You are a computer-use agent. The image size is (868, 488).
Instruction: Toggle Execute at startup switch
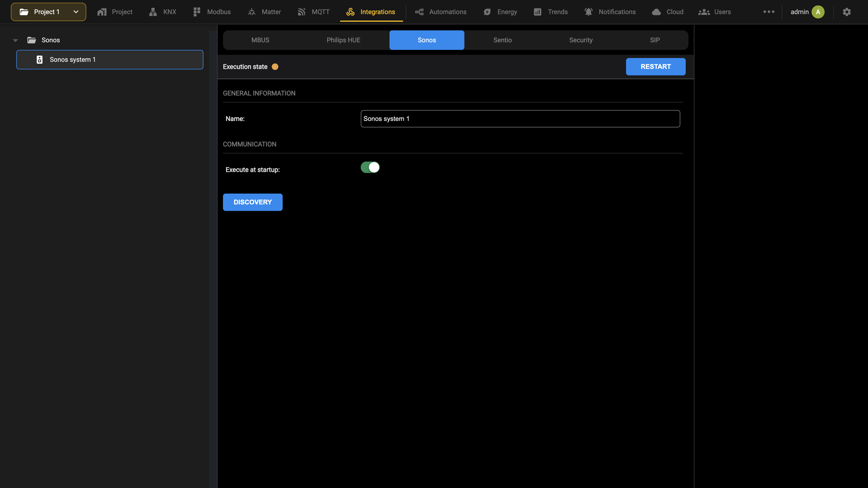(370, 167)
